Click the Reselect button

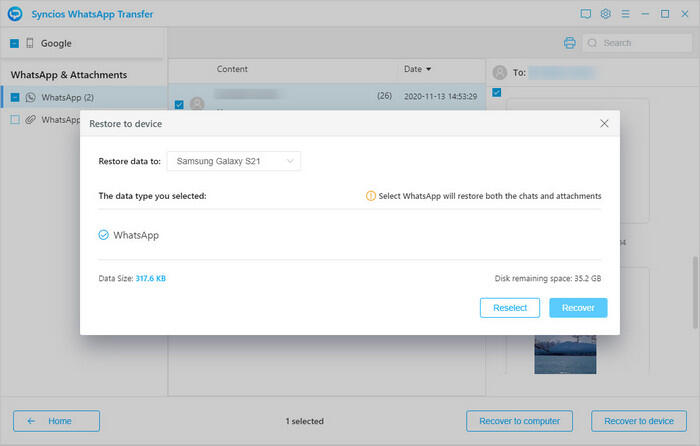(510, 308)
